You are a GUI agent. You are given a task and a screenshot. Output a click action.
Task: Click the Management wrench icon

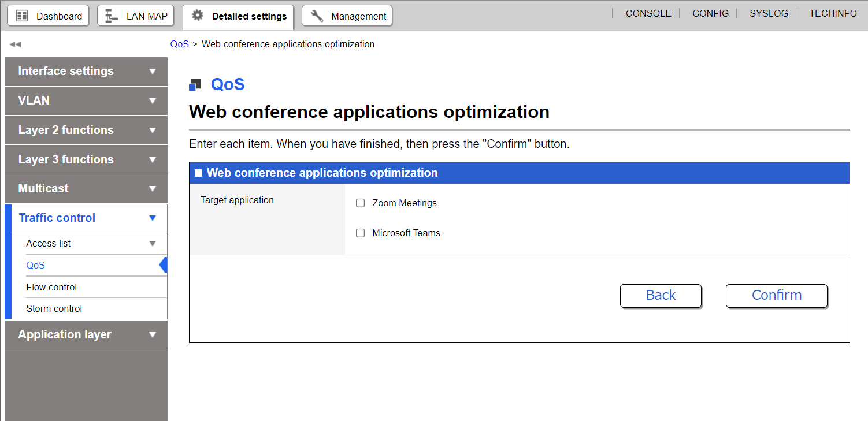pyautogui.click(x=317, y=16)
